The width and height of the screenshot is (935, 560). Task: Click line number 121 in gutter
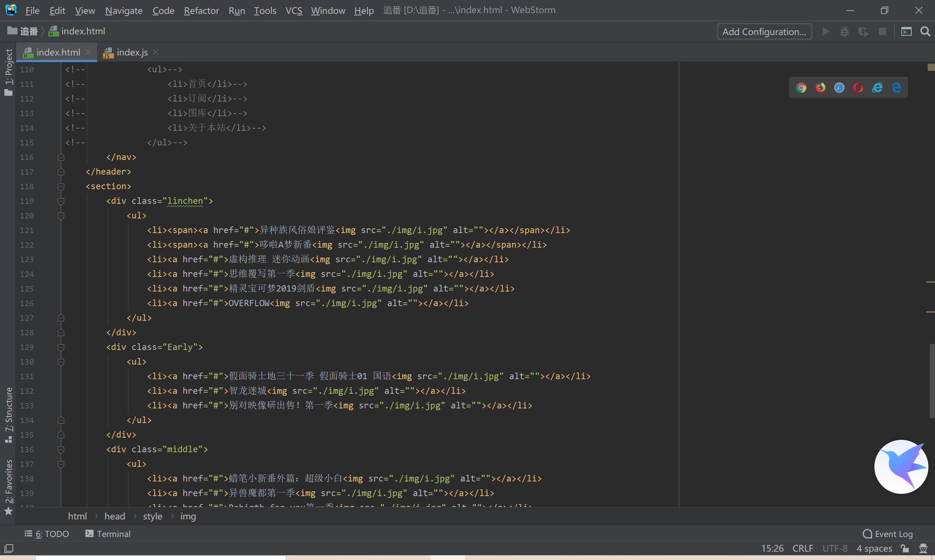pyautogui.click(x=27, y=230)
